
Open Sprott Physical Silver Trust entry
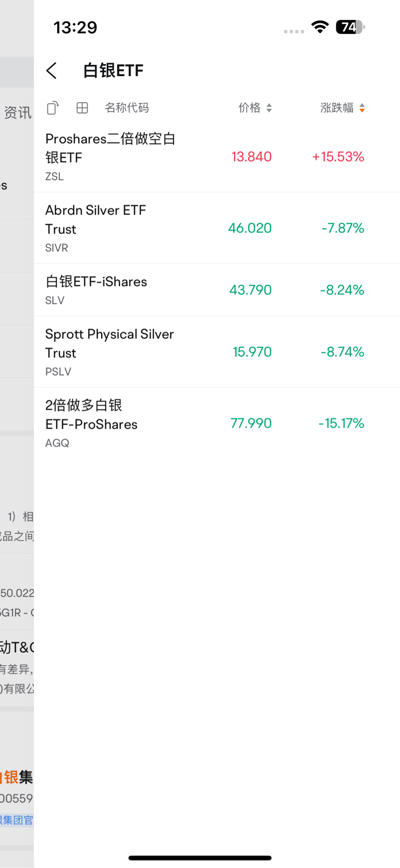pos(109,351)
